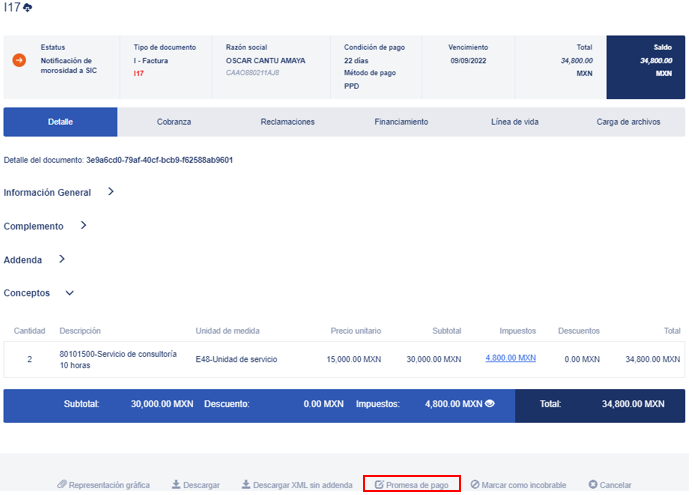Click the OSCAR CANTU AMAYA name

click(266, 60)
